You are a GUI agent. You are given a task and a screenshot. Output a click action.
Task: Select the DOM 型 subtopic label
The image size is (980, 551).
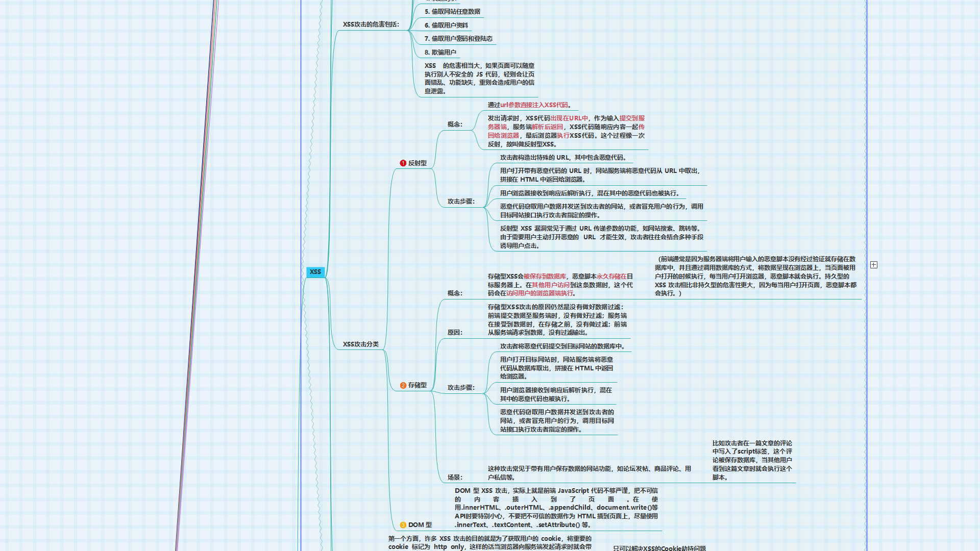[420, 525]
